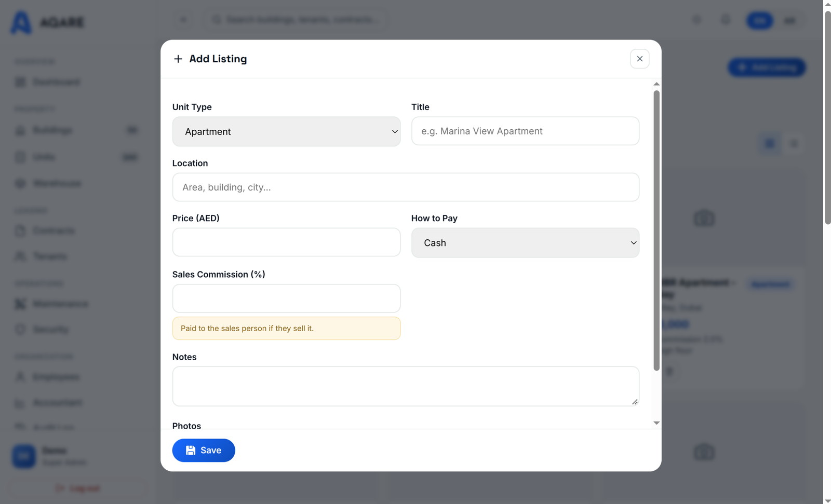
Task: Click the dialog scroll down arrow
Action: coord(656,423)
